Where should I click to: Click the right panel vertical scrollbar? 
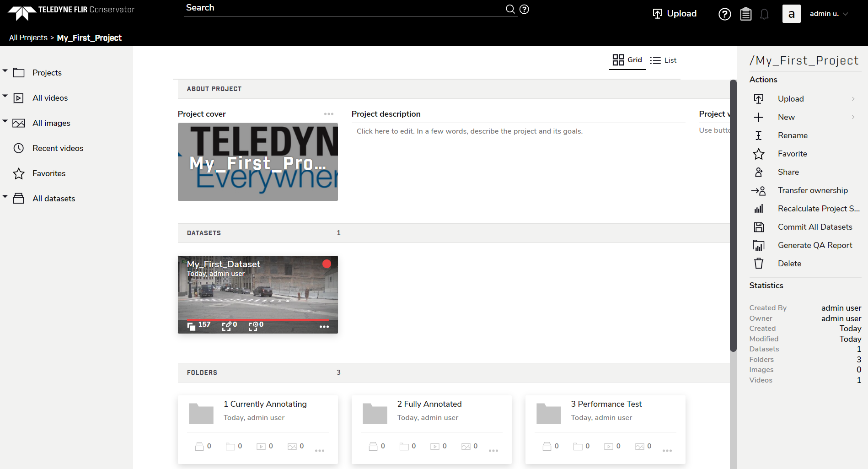(x=733, y=215)
